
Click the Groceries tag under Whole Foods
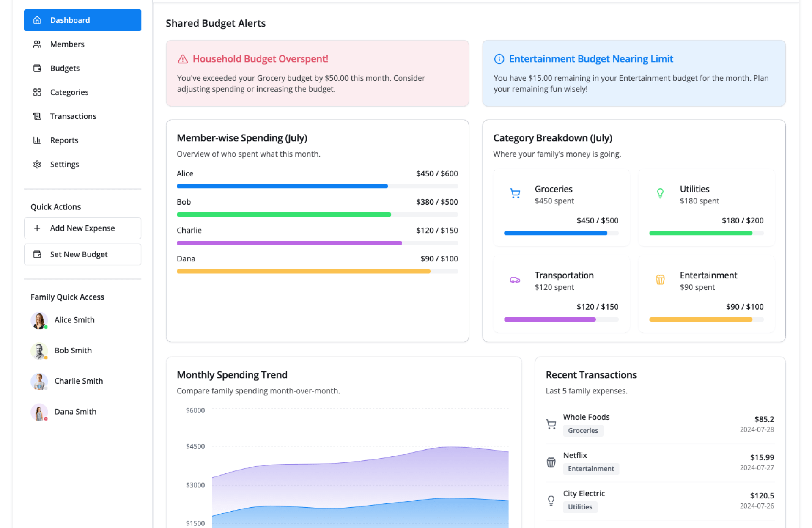(583, 431)
